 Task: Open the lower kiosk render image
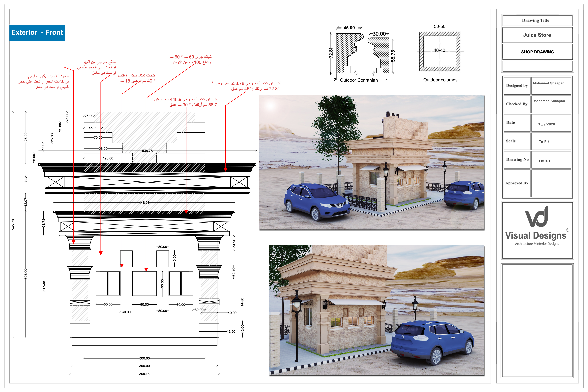tap(376, 310)
